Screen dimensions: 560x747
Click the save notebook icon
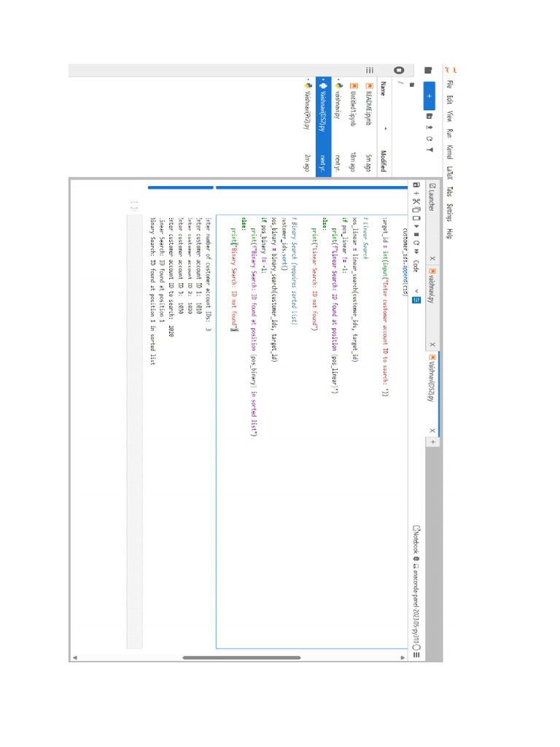coord(416,185)
